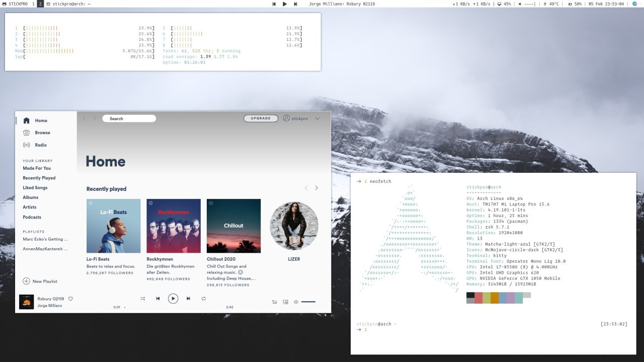644x362 pixels.
Task: Open Albums in library
Action: [30, 197]
